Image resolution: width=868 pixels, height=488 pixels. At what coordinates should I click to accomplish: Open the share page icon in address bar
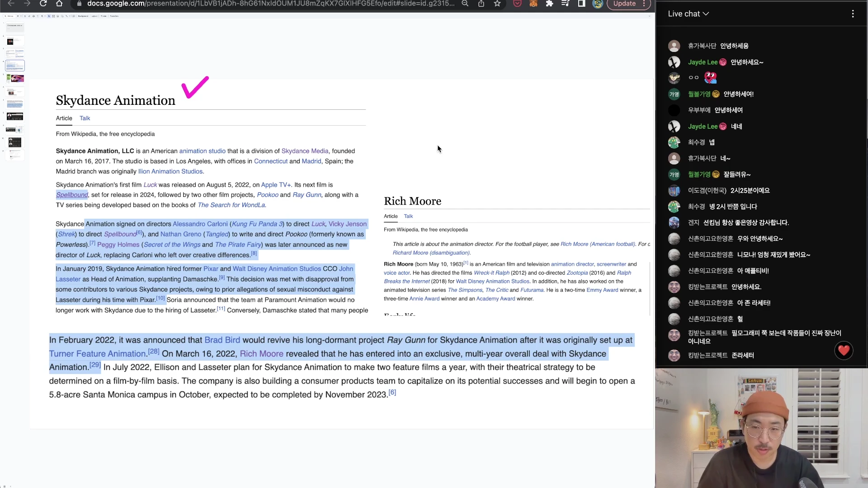pos(481,4)
